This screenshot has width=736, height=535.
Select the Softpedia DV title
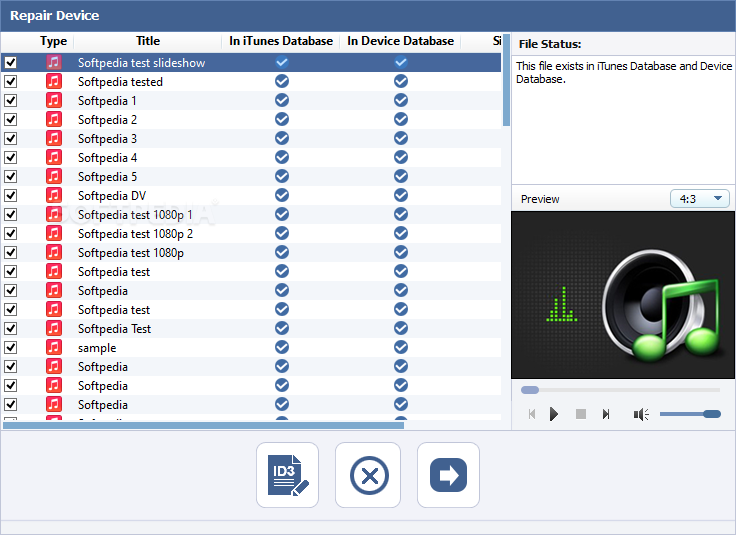[112, 196]
